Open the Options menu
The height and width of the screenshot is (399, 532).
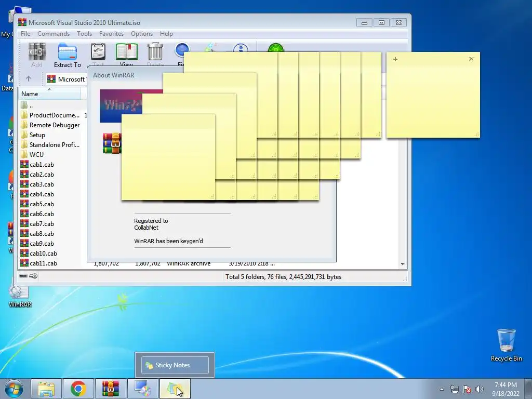coord(141,34)
